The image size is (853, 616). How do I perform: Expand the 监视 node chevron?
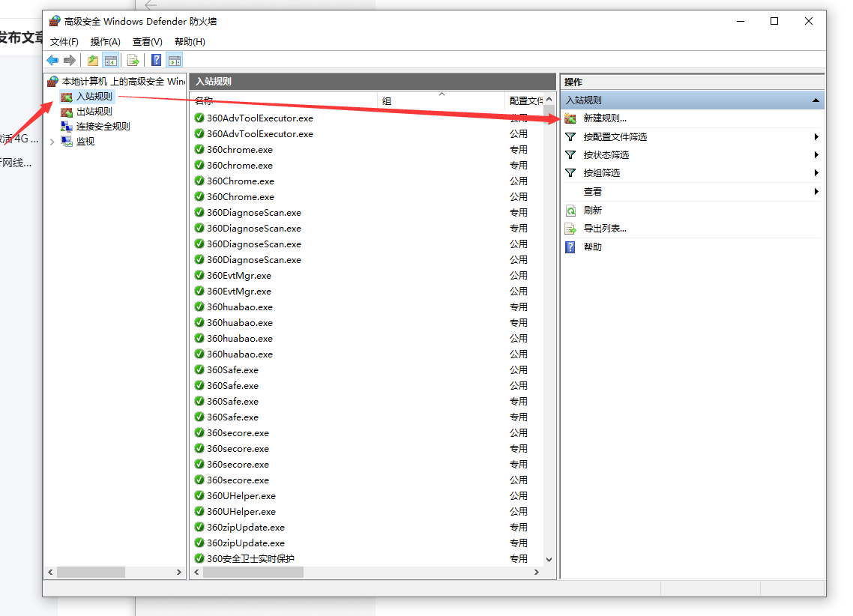click(x=52, y=142)
